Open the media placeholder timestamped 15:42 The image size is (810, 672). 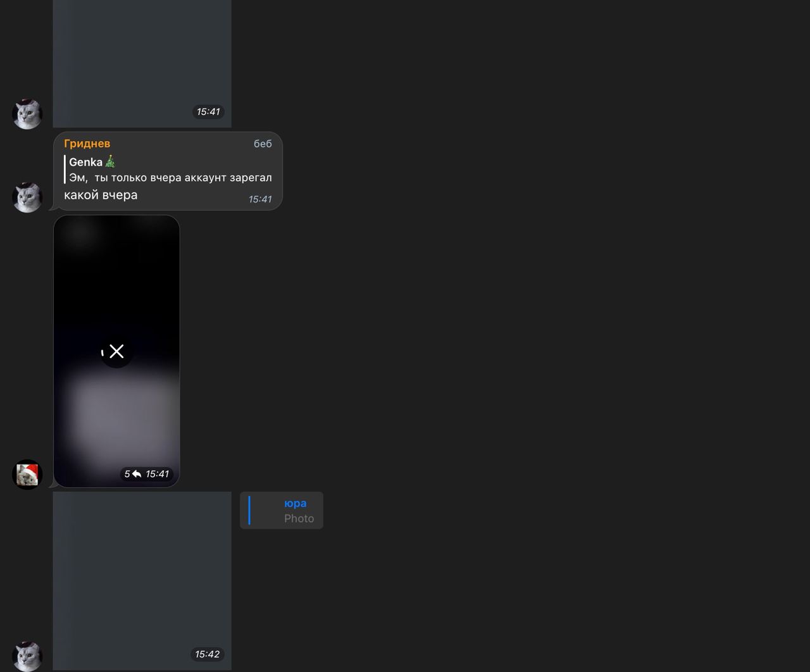142,580
